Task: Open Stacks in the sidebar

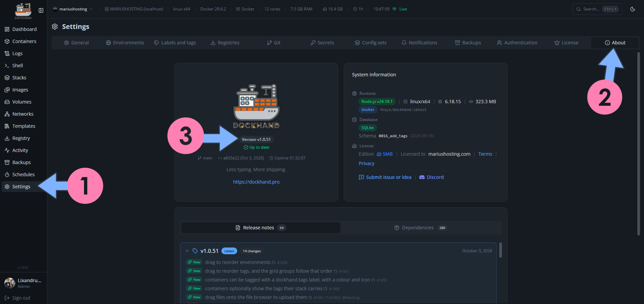Action: coord(24,78)
